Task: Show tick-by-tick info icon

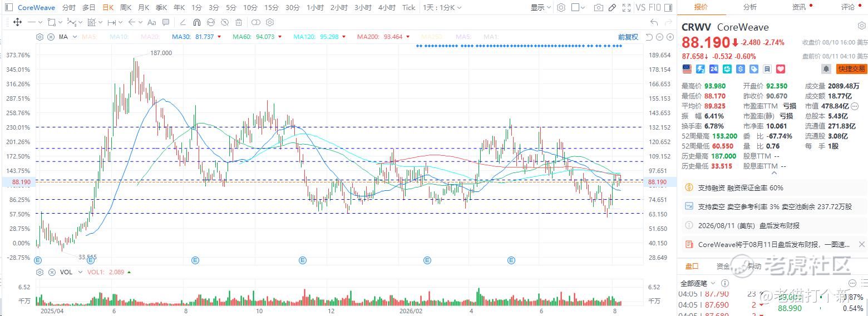Action: tap(725, 283)
